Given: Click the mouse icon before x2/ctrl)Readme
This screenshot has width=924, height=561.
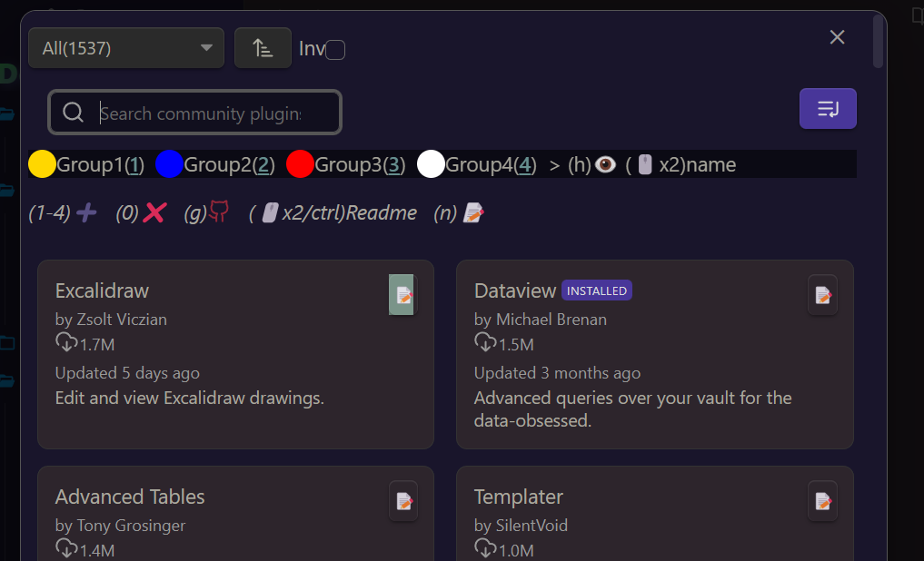Looking at the screenshot, I should click(x=270, y=212).
